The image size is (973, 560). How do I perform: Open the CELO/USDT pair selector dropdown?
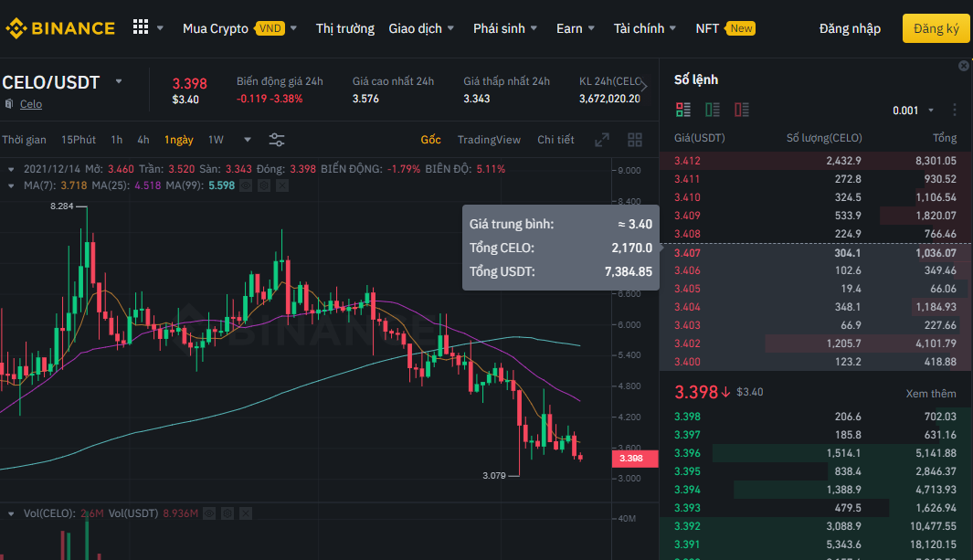pyautogui.click(x=119, y=82)
